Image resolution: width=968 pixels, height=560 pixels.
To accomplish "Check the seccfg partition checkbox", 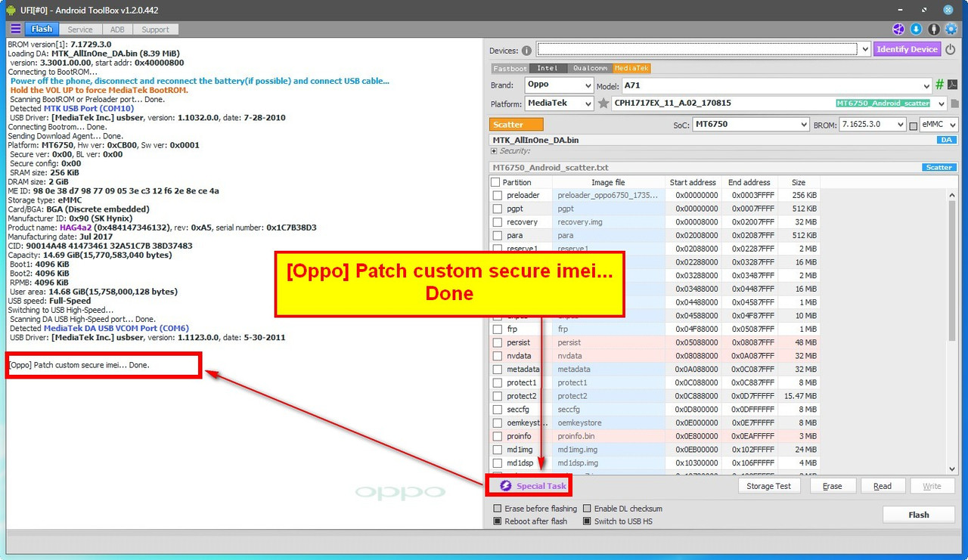I will tap(497, 410).
